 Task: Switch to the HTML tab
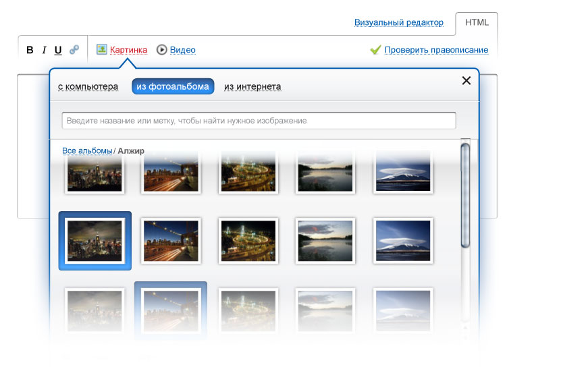coord(477,23)
